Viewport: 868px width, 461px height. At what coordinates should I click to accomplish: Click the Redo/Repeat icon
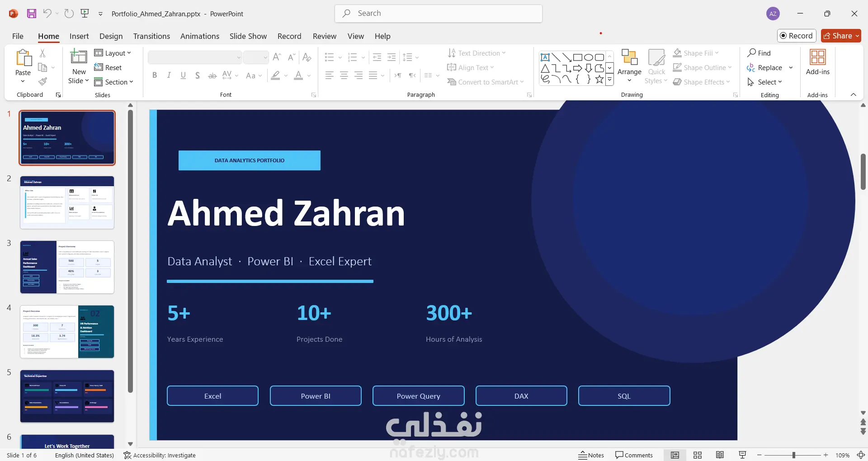coord(69,14)
